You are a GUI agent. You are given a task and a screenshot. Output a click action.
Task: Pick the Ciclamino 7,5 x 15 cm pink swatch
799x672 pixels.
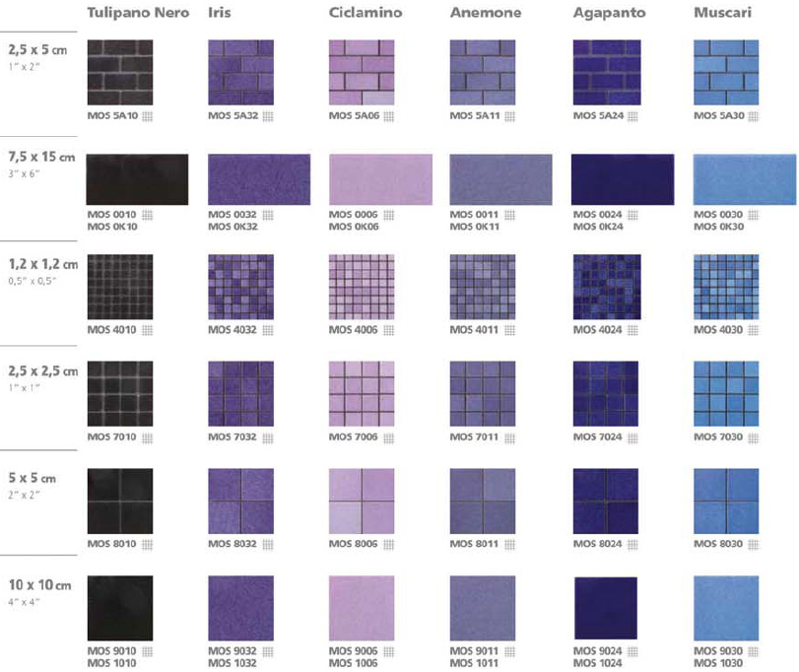click(x=380, y=179)
